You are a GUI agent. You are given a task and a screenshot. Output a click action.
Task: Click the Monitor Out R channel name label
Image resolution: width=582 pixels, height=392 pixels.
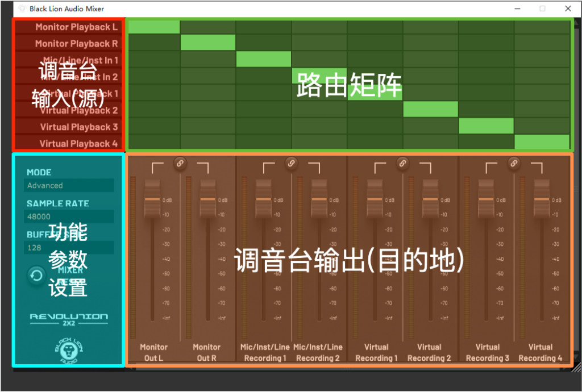(x=206, y=352)
